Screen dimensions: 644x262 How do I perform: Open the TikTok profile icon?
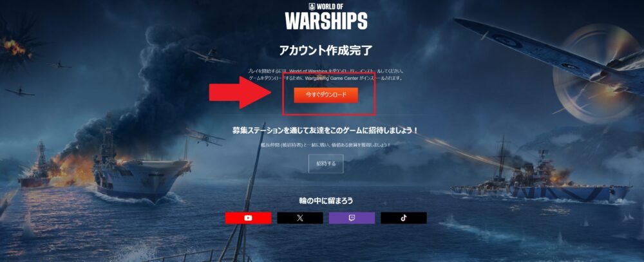(x=403, y=218)
